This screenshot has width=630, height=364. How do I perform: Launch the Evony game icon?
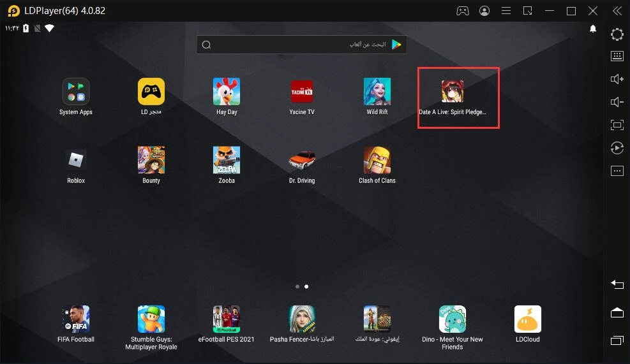(x=377, y=319)
